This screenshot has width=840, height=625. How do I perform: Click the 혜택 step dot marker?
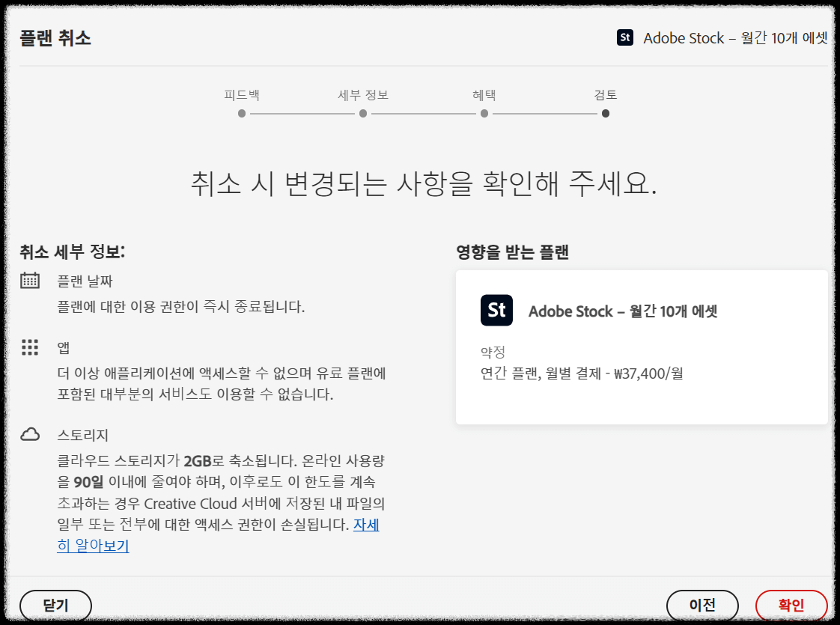click(x=484, y=114)
